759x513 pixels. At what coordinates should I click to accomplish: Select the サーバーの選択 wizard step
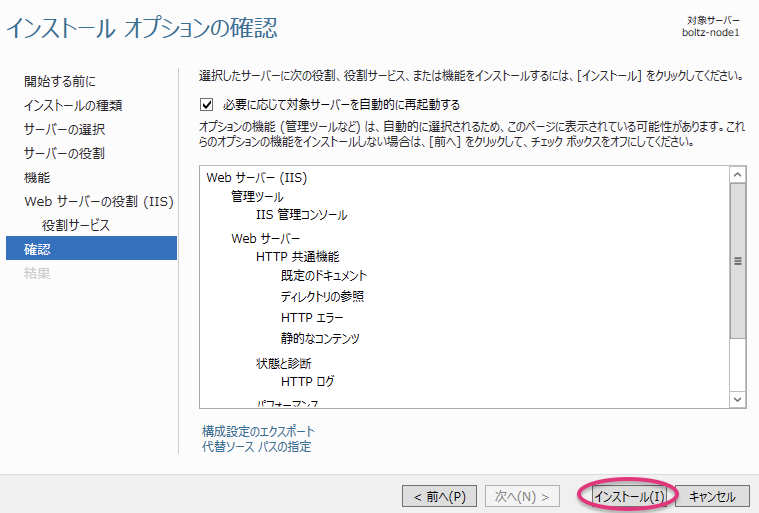tap(64, 129)
